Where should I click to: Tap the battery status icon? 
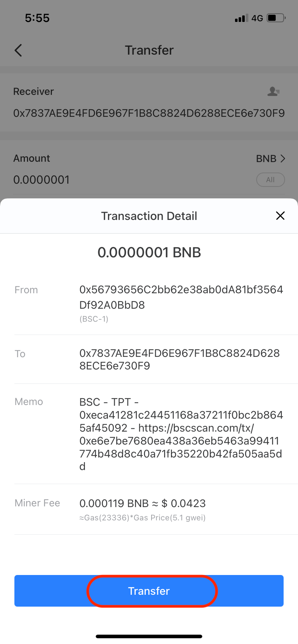pos(276,18)
